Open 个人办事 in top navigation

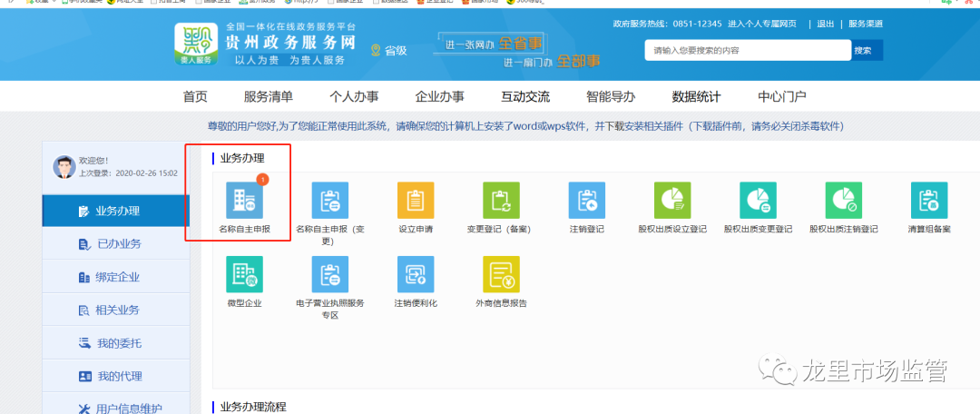click(x=354, y=97)
